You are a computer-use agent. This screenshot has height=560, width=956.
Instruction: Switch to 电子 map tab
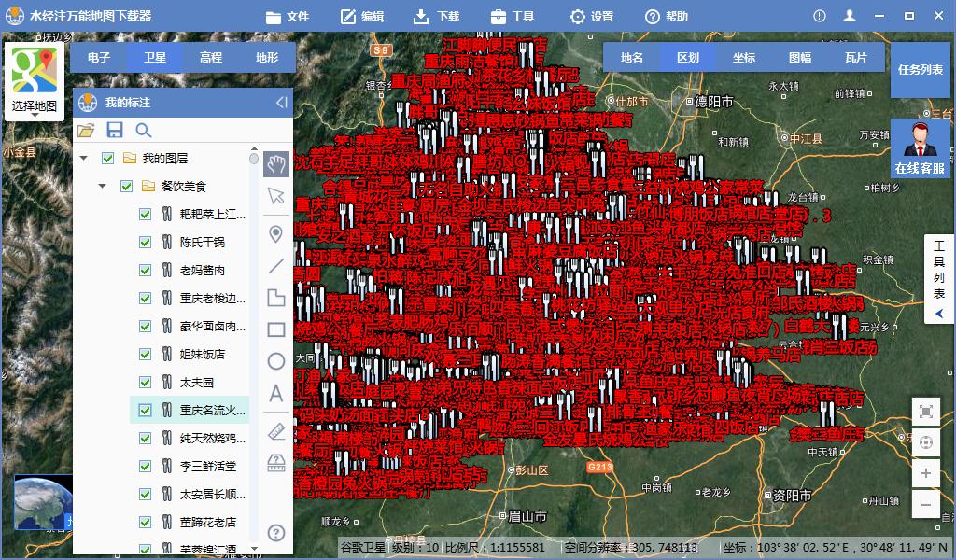[99, 57]
